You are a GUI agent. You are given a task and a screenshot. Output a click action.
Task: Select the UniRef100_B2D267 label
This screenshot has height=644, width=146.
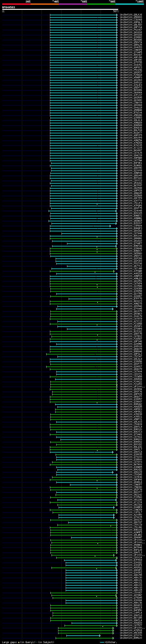point(131,223)
